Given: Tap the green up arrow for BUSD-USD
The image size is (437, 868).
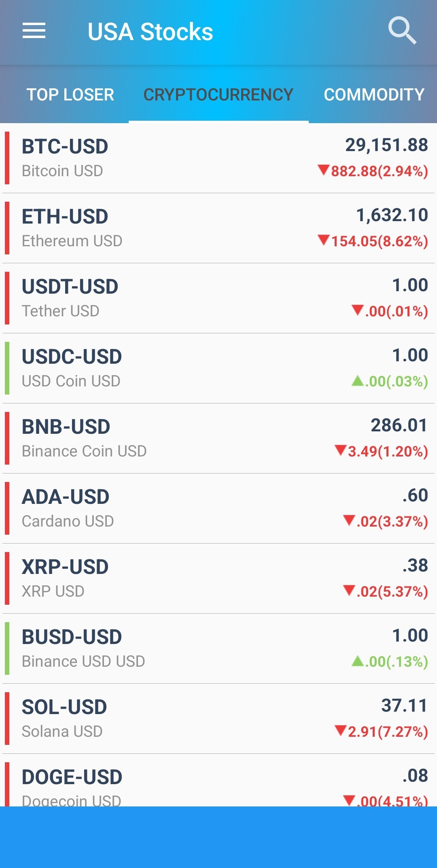Looking at the screenshot, I should [358, 661].
